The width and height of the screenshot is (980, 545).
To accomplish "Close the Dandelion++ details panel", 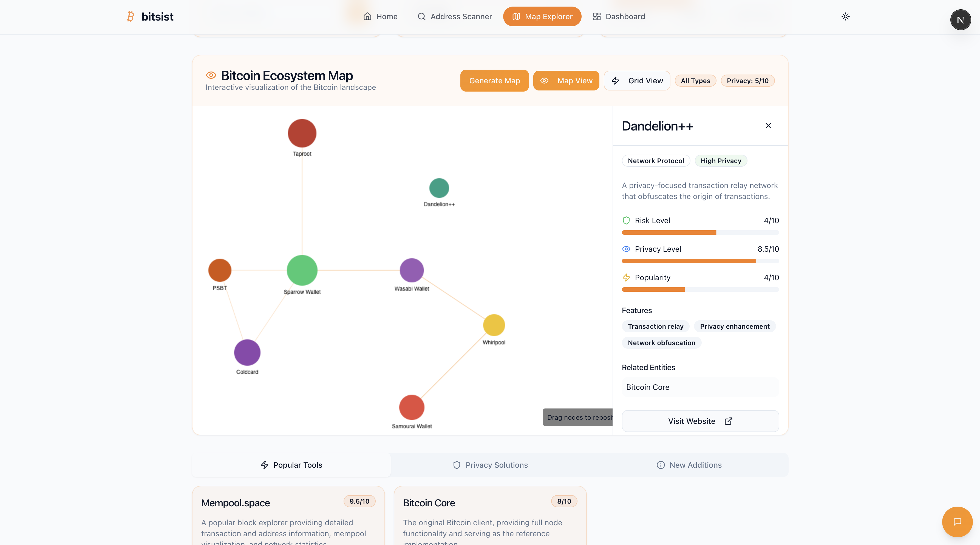I will click(x=768, y=126).
